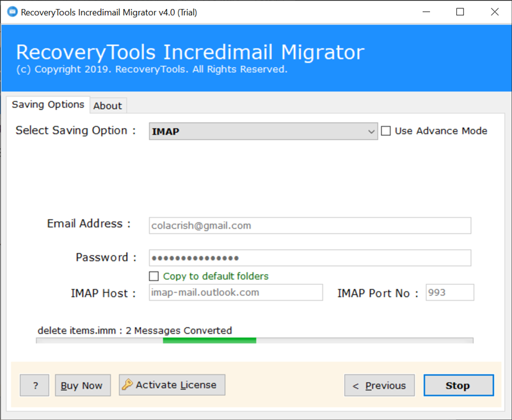
Task: Stop the conversion with the Stop button
Action: click(459, 385)
